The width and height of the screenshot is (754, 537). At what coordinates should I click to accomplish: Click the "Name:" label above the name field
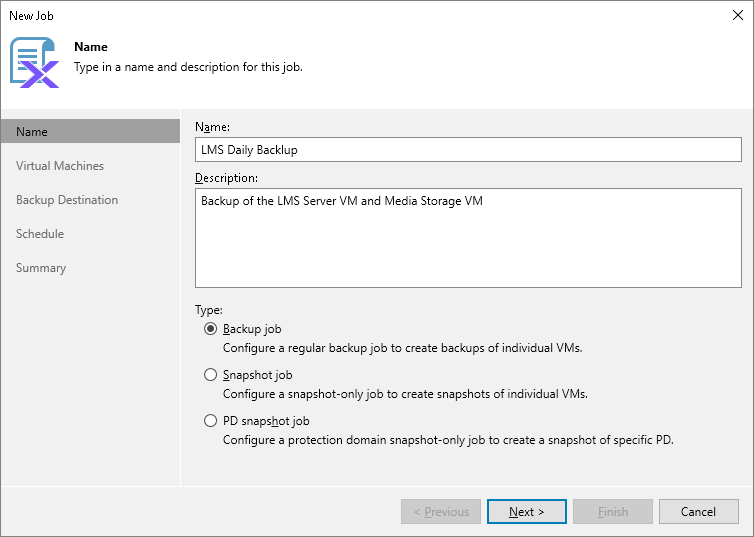(212, 127)
